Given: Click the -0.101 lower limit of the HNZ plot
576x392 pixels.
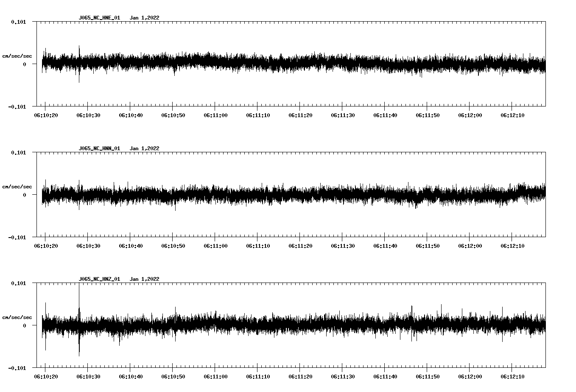Looking at the screenshot, I should [17, 368].
